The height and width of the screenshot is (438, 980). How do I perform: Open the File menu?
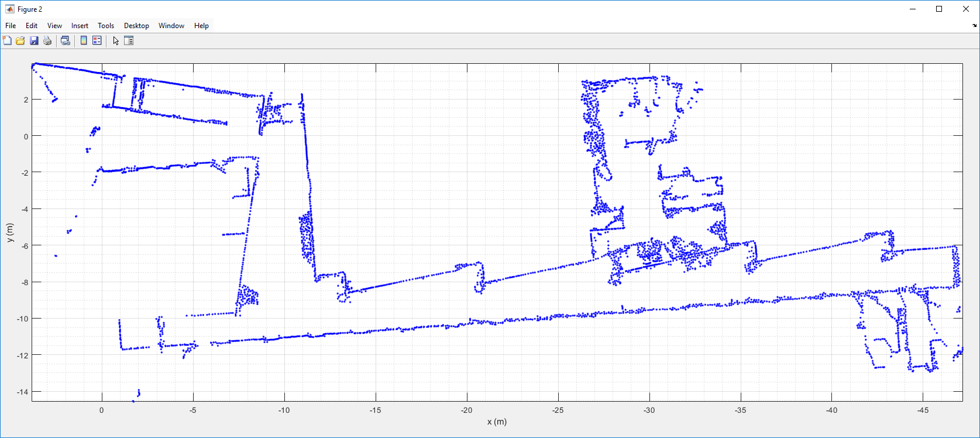[x=11, y=26]
